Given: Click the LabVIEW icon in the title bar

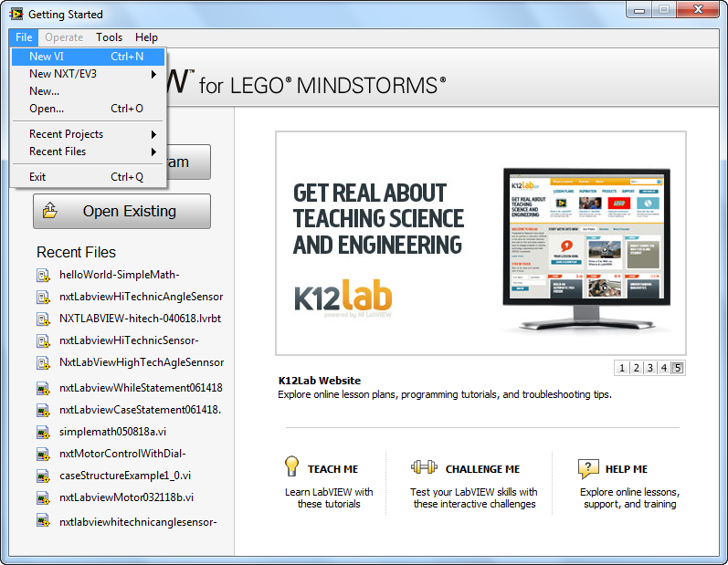Looking at the screenshot, I should point(16,14).
